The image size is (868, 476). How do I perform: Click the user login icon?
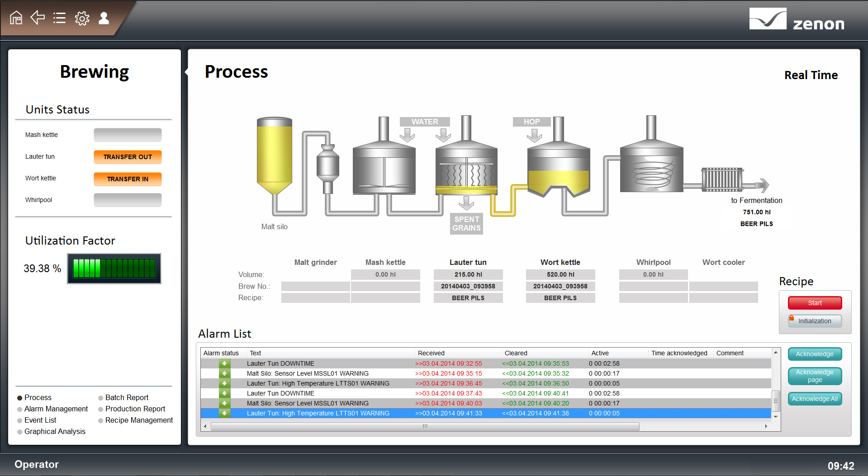pos(104,18)
